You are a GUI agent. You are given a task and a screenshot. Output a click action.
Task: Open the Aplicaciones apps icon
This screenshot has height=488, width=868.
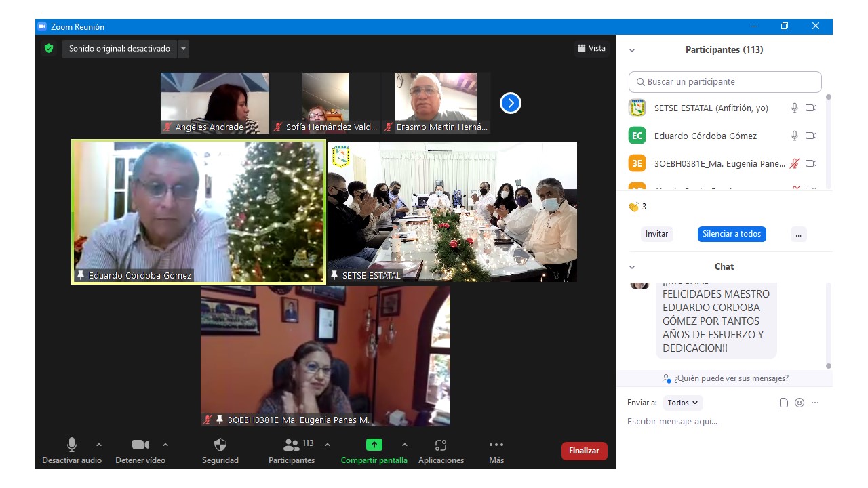tap(441, 445)
